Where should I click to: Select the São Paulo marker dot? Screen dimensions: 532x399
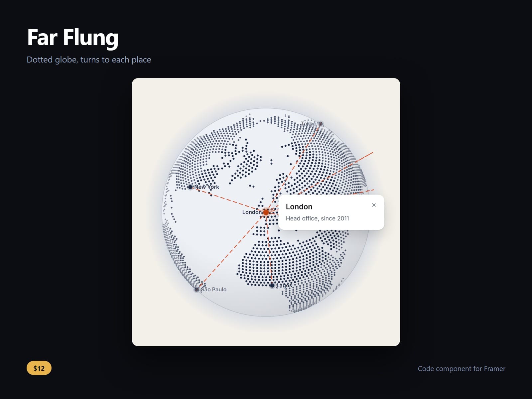(197, 290)
